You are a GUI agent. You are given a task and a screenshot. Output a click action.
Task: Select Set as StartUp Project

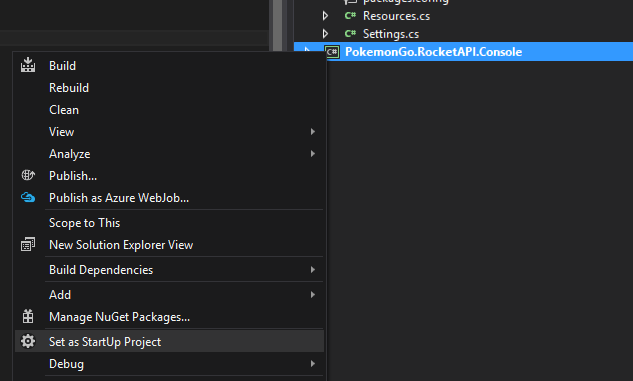[169, 341]
